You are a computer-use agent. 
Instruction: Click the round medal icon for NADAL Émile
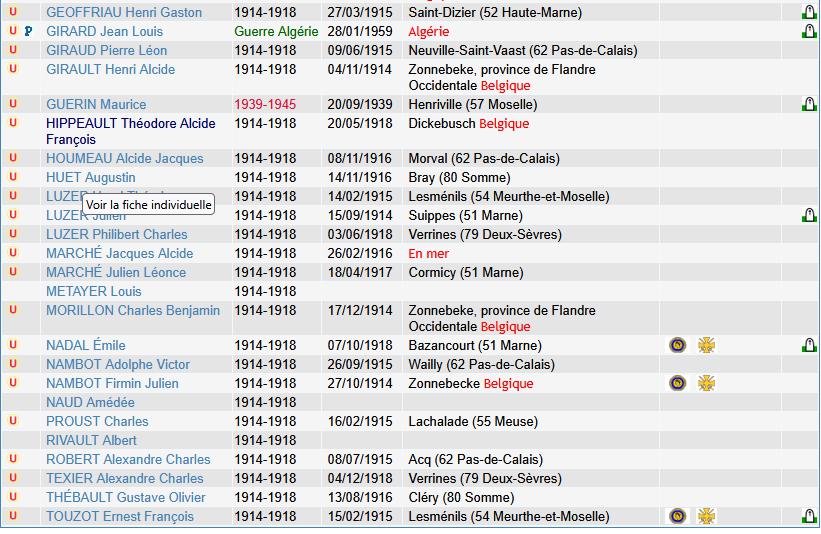coord(677,345)
